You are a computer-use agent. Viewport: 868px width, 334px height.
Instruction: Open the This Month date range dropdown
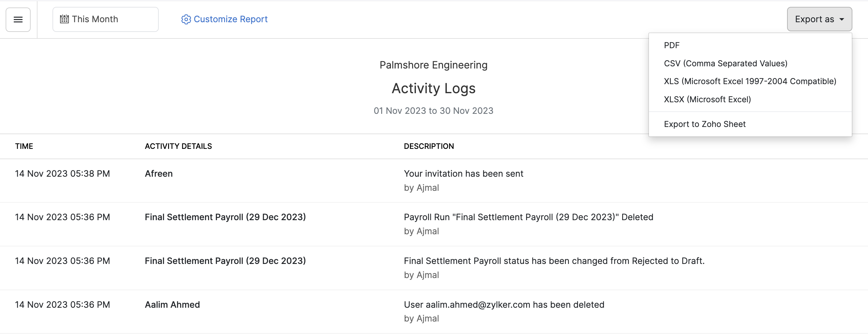[105, 19]
